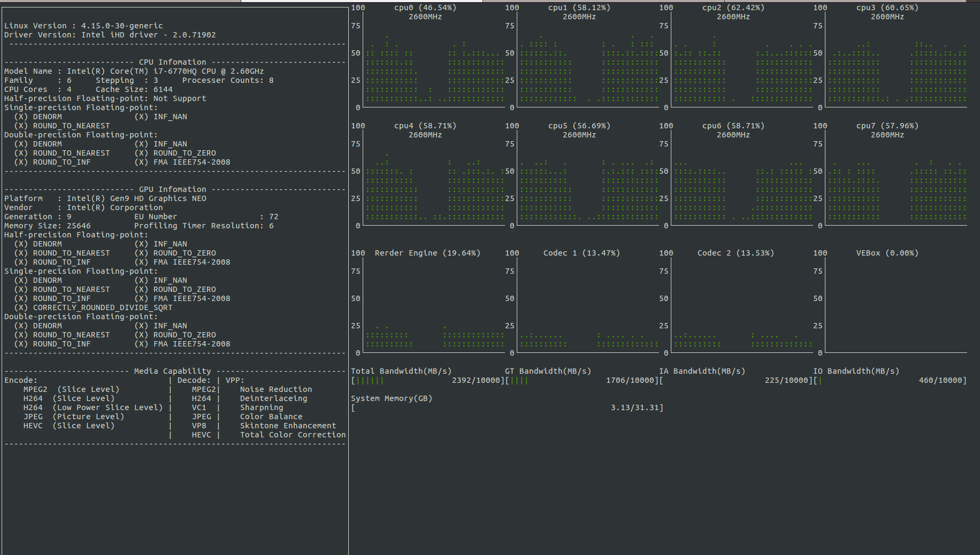The image size is (980, 555).
Task: Click the 'Profiling Timer Resolution: 6' entry
Action: [x=204, y=226]
